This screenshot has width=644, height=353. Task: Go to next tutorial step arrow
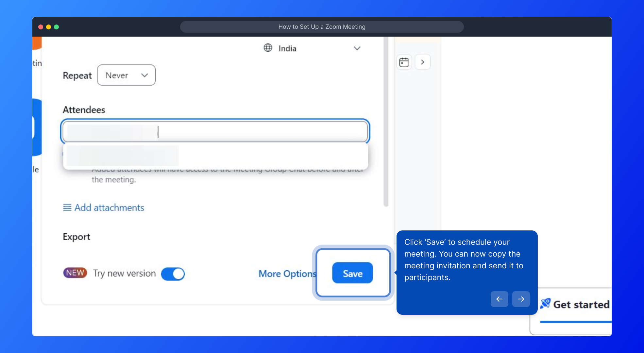click(521, 299)
